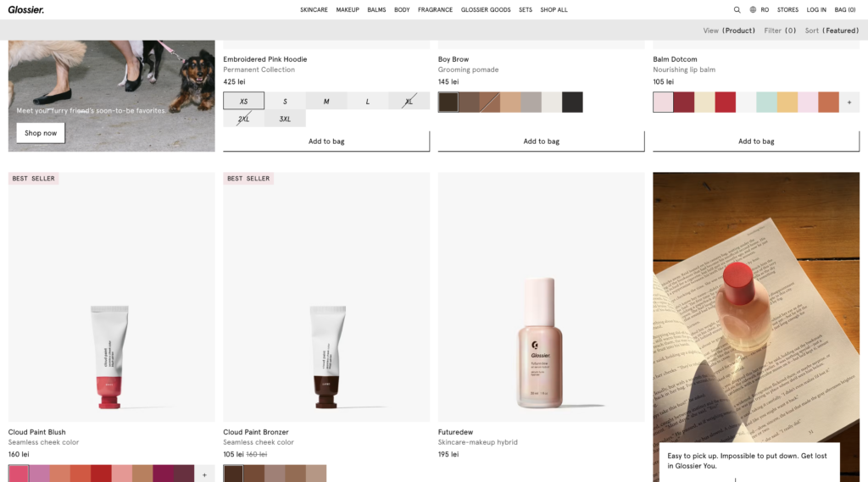Add Embroidered Pink Hoodie to bag
The width and height of the screenshot is (868, 482).
tap(326, 141)
